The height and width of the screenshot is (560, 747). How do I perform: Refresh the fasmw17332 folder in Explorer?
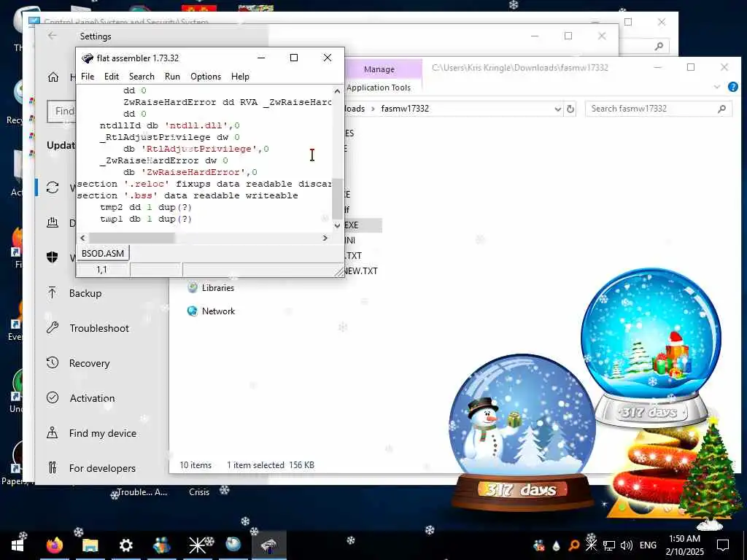570,109
